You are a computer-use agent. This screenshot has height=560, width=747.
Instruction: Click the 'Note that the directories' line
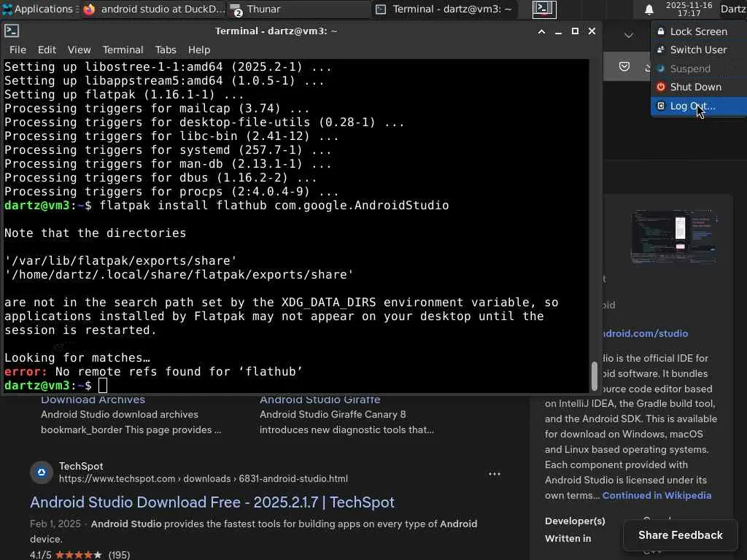[96, 233]
